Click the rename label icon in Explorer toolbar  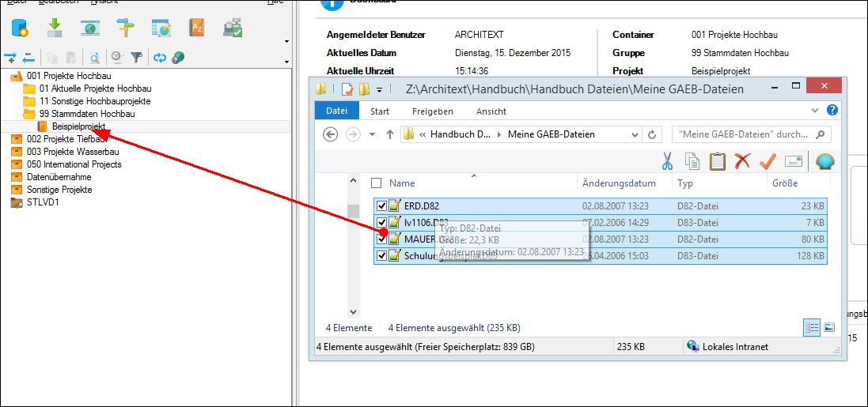click(x=794, y=161)
